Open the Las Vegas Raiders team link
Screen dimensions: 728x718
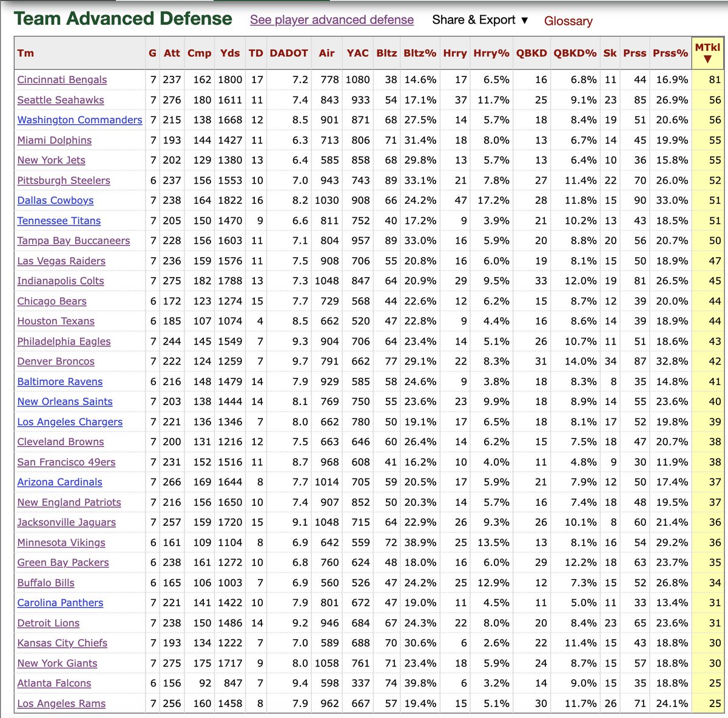[61, 261]
